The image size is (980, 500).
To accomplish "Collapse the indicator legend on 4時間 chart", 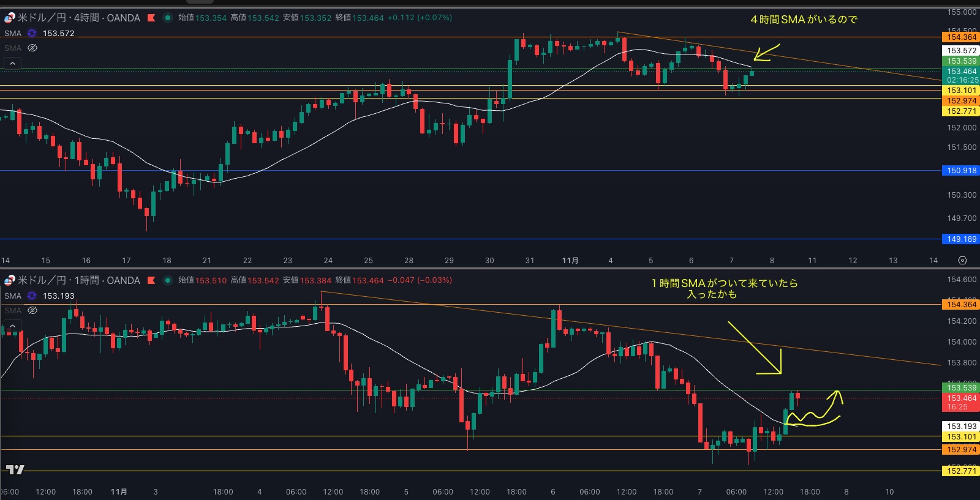I will coord(12,63).
